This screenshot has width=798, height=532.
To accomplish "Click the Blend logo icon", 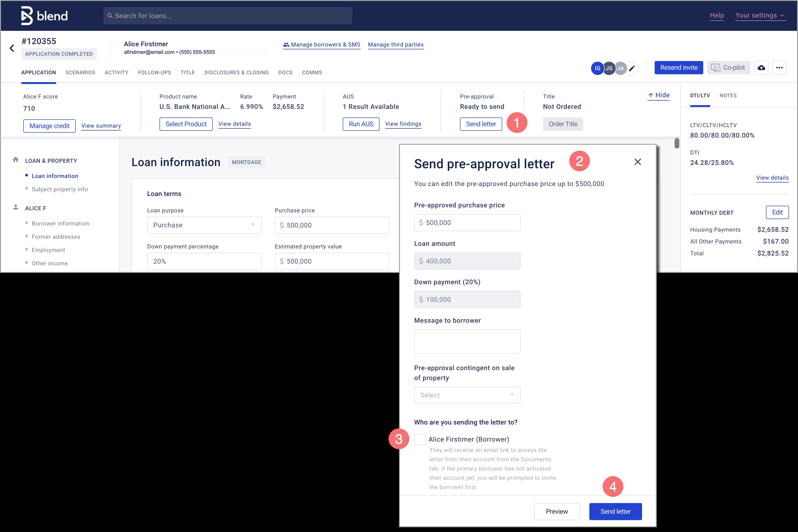I will (x=27, y=16).
